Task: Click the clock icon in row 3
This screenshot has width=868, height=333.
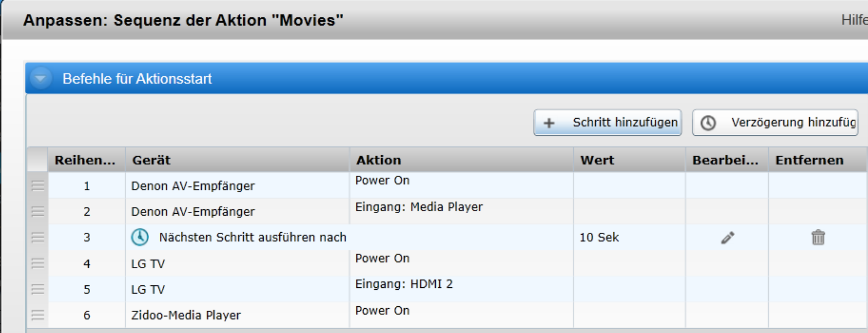Action: (140, 237)
